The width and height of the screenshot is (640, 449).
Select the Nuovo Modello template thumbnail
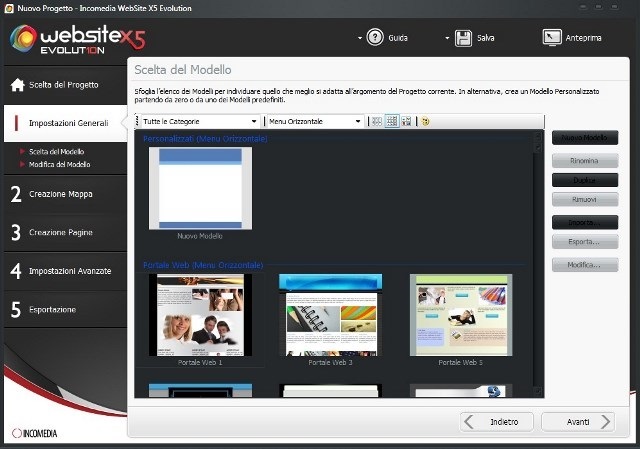[x=200, y=189]
